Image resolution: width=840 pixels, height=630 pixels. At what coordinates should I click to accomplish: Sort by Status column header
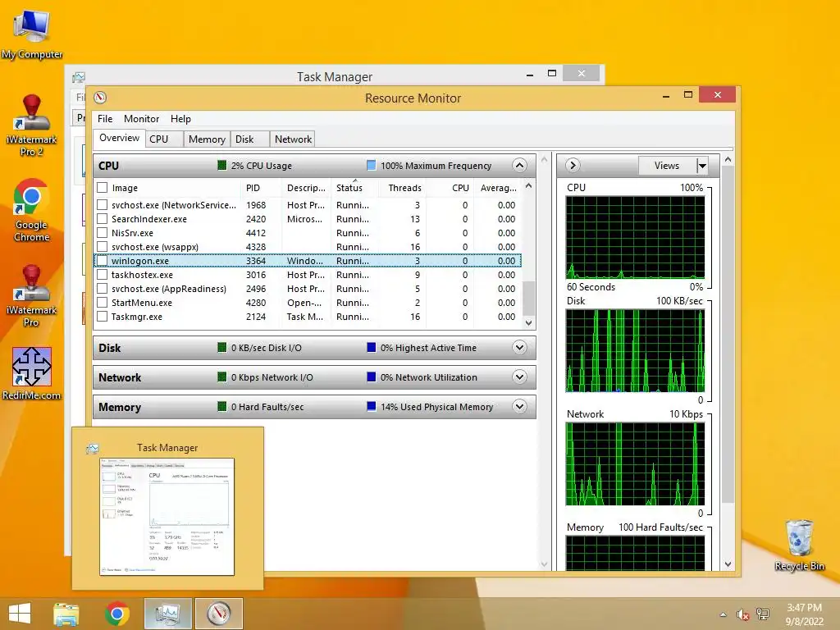[354, 188]
